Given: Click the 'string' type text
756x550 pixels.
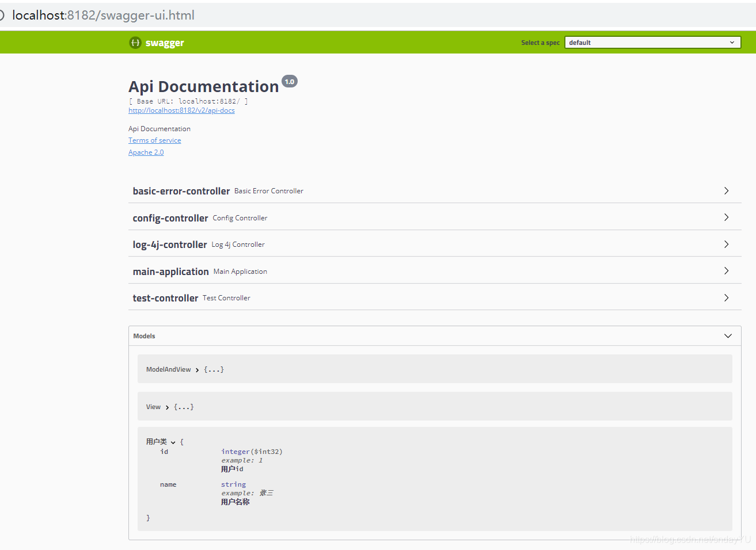Looking at the screenshot, I should coord(233,484).
